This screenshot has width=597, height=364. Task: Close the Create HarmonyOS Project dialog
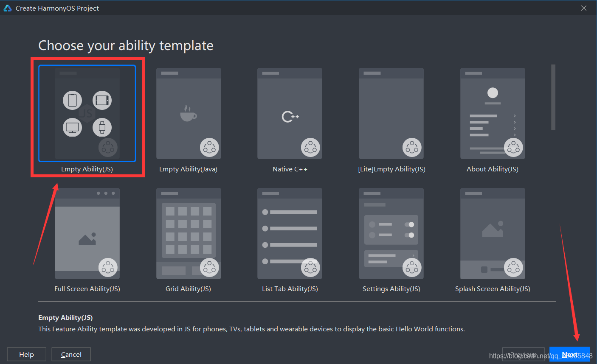(x=584, y=8)
